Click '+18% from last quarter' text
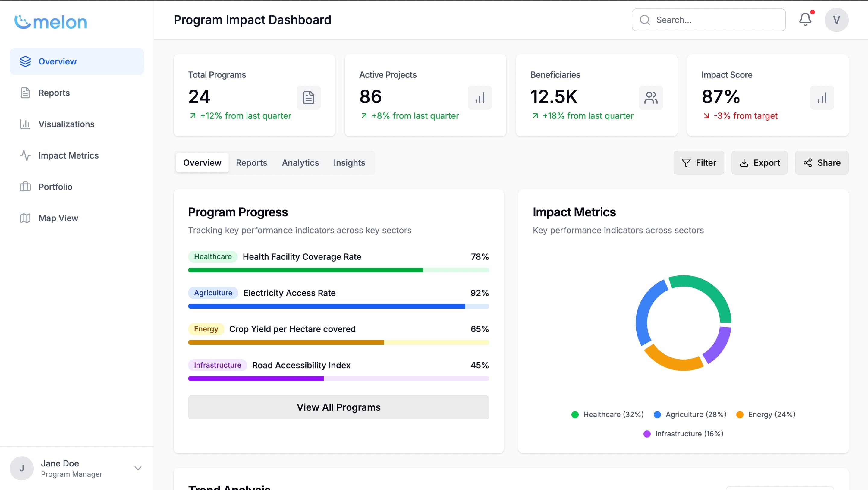The image size is (868, 490). [x=588, y=116]
